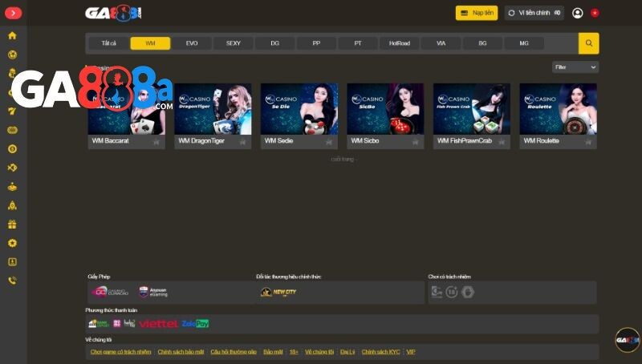
Task: Select the Tất cả tab
Action: click(108, 43)
